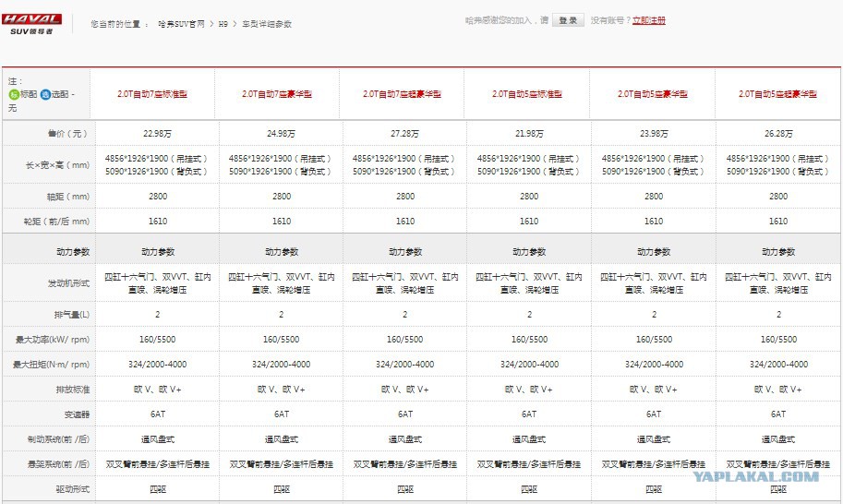The image size is (843, 504).
Task: Click displacement 2 in 2.0T自动5座豪华型 column
Action: coord(655,315)
